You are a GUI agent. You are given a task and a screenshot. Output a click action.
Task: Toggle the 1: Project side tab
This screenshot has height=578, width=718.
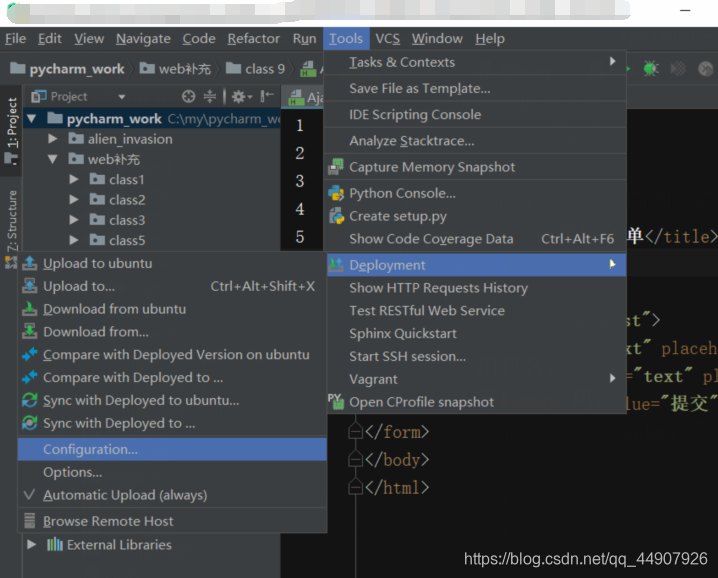coord(11,131)
